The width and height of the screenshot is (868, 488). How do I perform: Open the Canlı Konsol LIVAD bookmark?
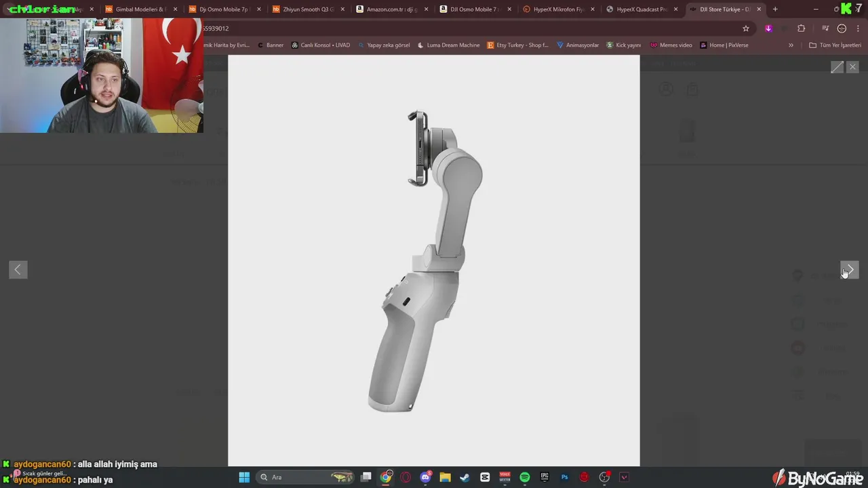(321, 45)
